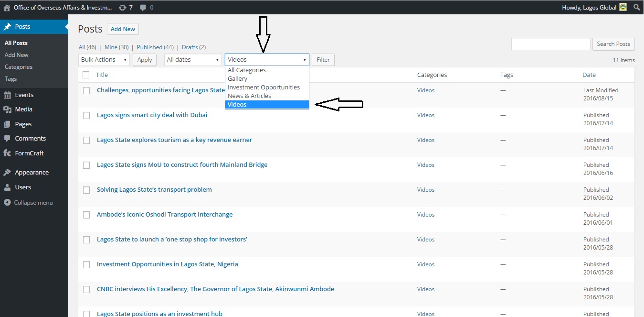
Task: Open the All dates filter dropdown
Action: click(x=193, y=60)
